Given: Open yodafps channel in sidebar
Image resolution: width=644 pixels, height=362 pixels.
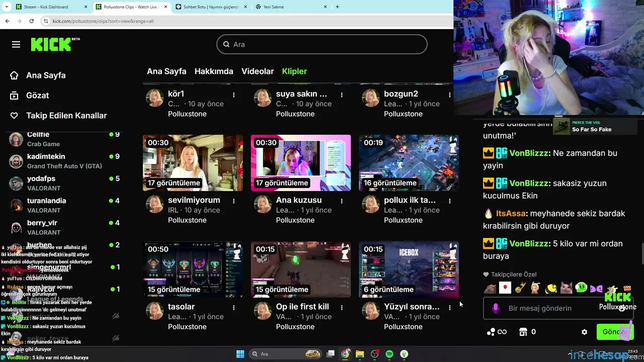Looking at the screenshot, I should click(64, 183).
